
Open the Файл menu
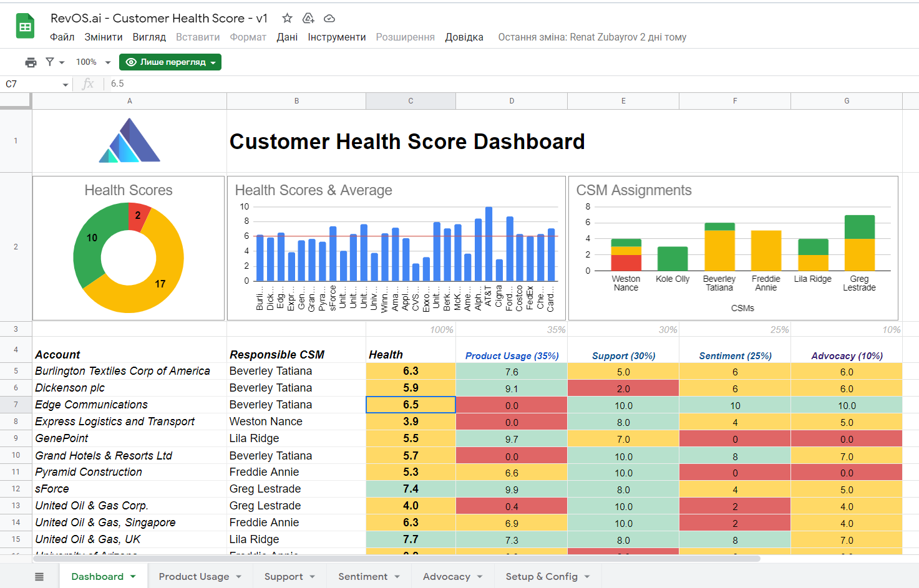click(x=62, y=37)
